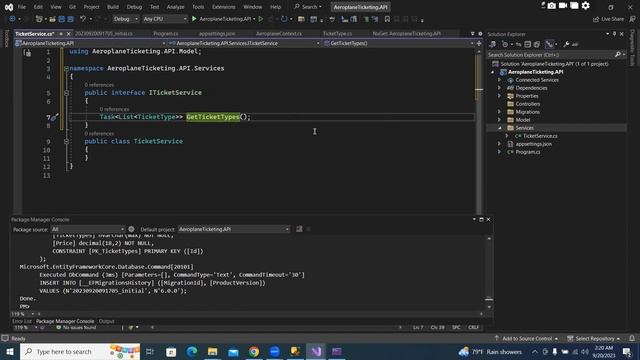
Task: Open the Default project dropdown
Action: point(234,229)
